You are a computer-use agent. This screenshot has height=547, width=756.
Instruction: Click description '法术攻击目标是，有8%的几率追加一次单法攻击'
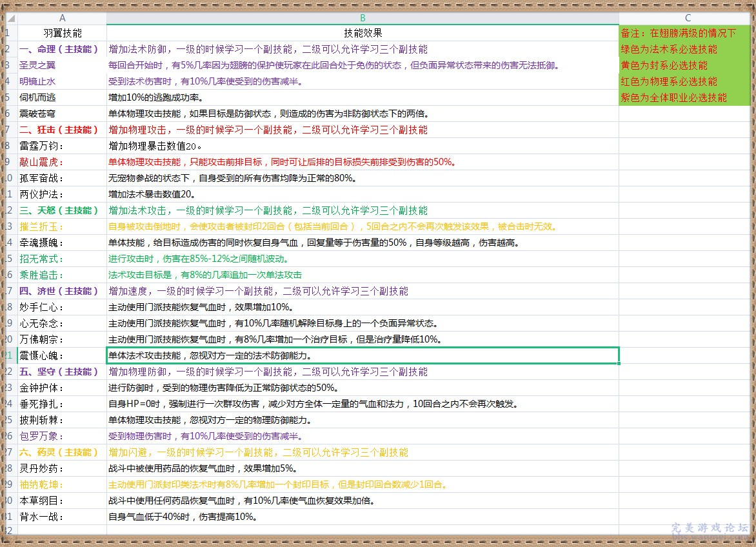pos(363,275)
